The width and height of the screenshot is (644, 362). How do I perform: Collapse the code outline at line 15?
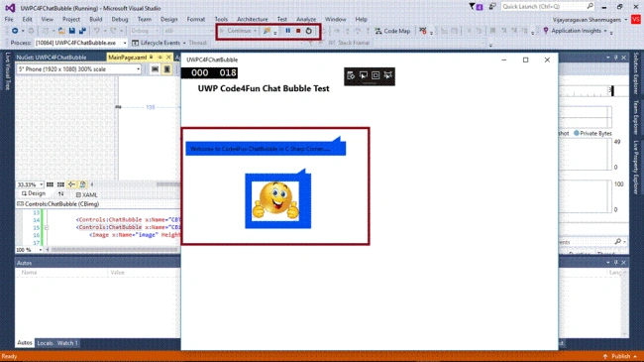point(47,227)
